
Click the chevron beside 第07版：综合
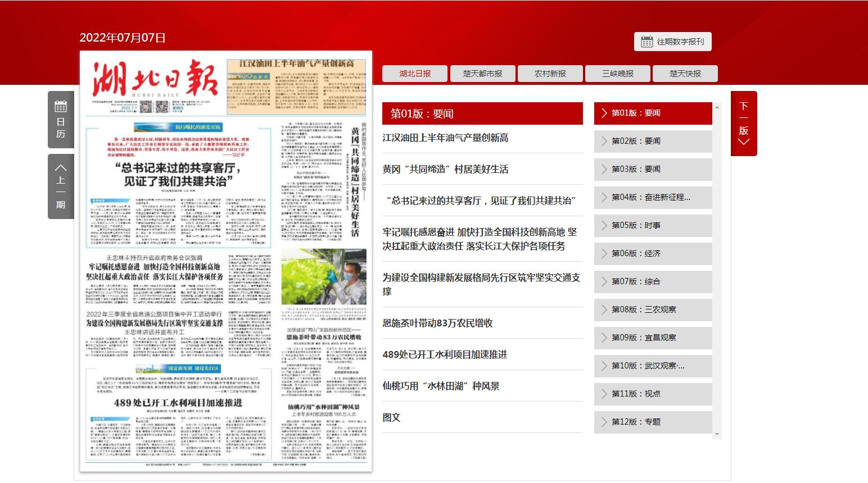(604, 281)
